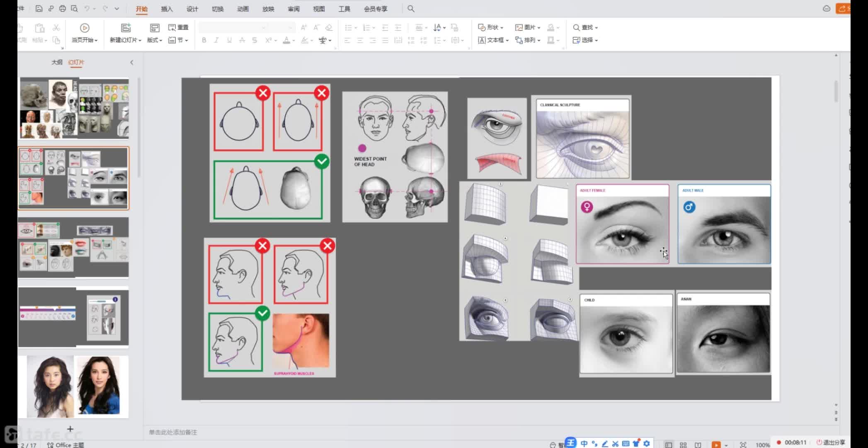Click the increase indent icon
Screen dimensions: 868x448
398,27
